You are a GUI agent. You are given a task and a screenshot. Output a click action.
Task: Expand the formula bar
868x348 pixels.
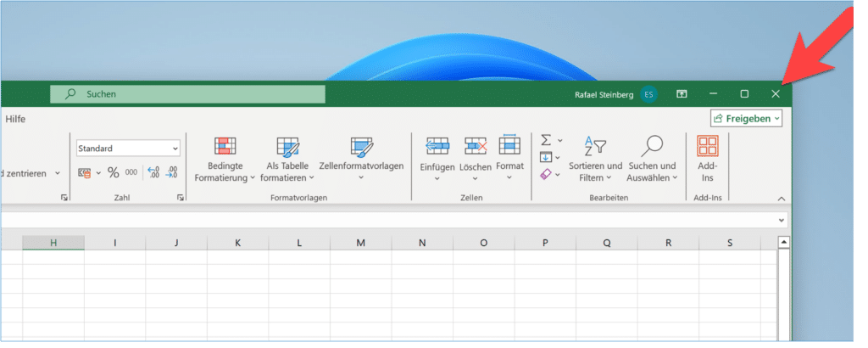pyautogui.click(x=782, y=221)
